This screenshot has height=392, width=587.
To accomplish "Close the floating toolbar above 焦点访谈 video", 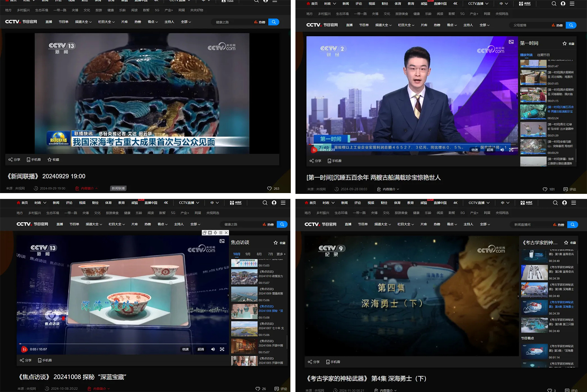I will (226, 233).
